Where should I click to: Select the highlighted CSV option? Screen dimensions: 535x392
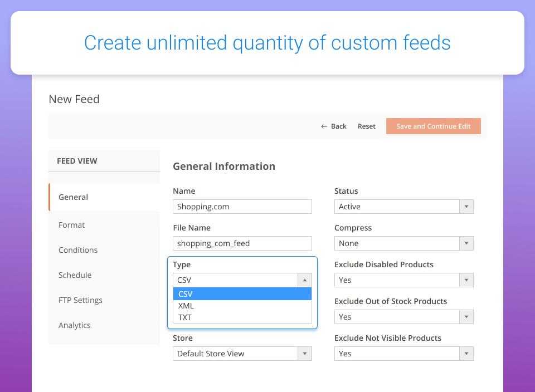coord(242,294)
